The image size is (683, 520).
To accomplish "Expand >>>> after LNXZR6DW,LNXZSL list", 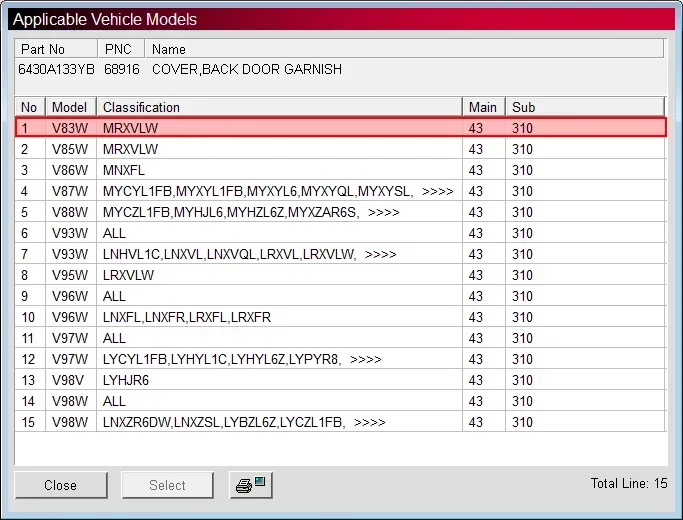I will pos(370,422).
